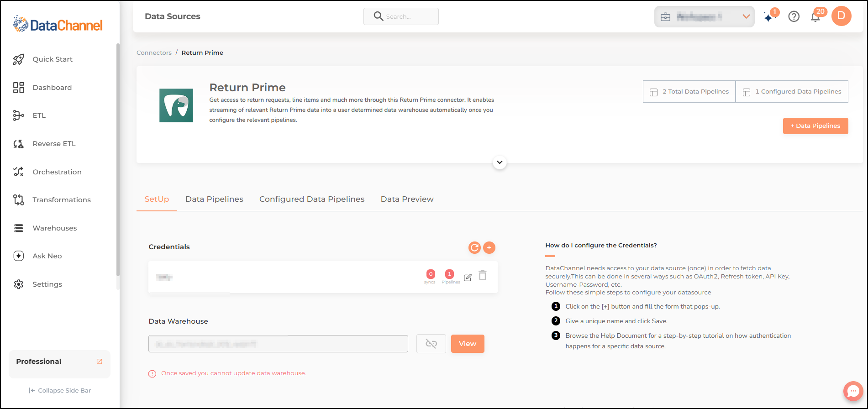Open Quick Start rocket icon
Viewport: 868px width, 409px height.
pos(18,59)
